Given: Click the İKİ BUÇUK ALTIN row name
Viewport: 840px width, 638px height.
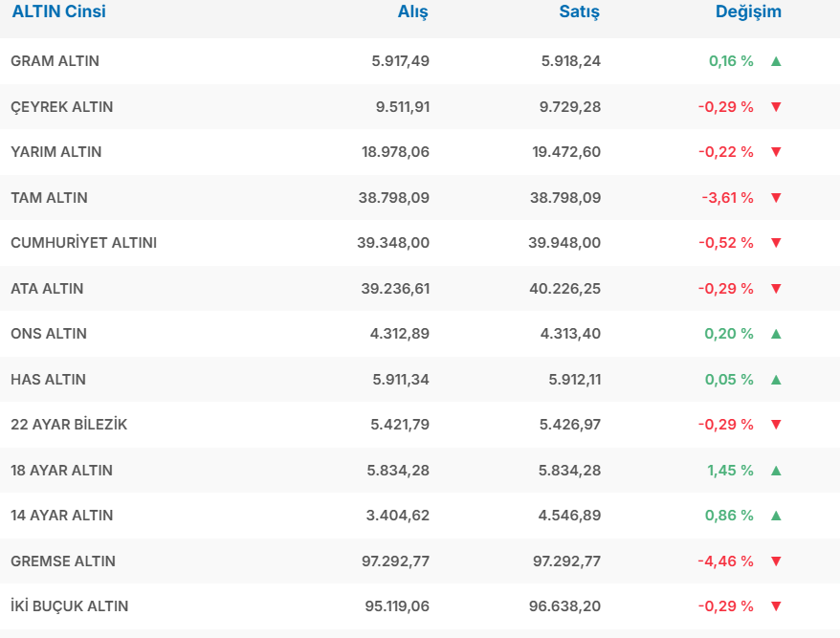Looking at the screenshot, I should click(x=69, y=606).
